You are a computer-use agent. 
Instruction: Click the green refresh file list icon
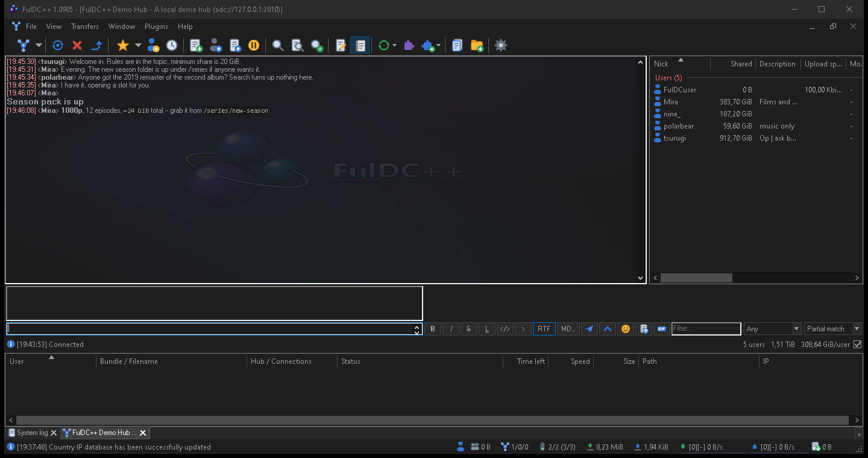pyautogui.click(x=383, y=45)
